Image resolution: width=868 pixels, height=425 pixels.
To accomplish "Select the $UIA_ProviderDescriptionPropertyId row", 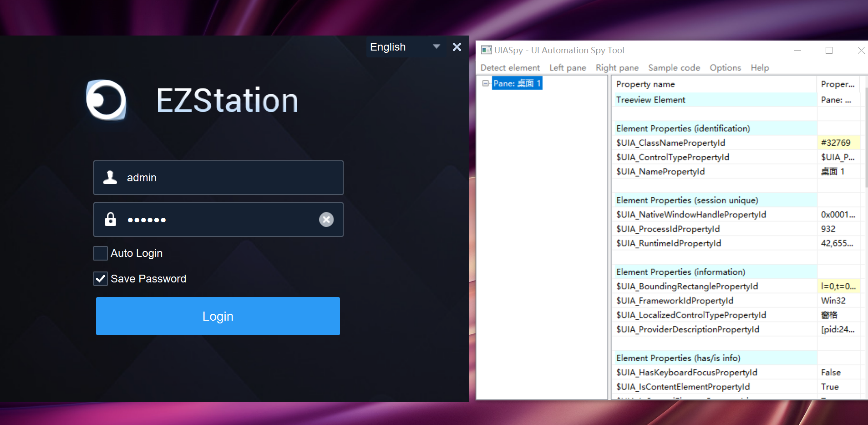I will tap(737, 329).
